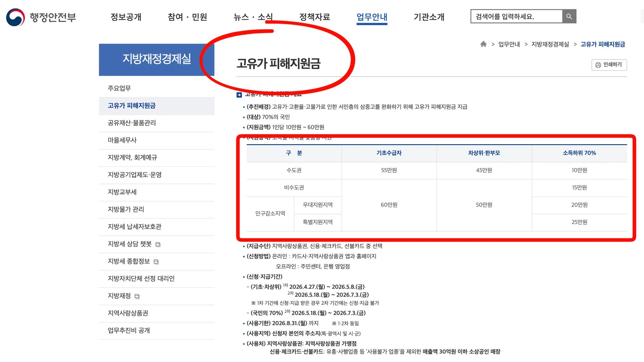The width and height of the screenshot is (644, 362).
Task: Open the 기관소개 menu
Action: (x=429, y=17)
